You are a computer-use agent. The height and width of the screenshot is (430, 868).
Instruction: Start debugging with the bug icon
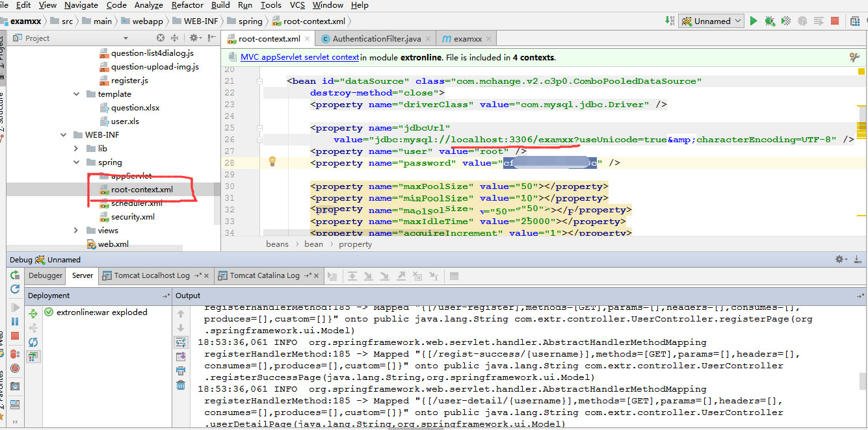tap(770, 21)
